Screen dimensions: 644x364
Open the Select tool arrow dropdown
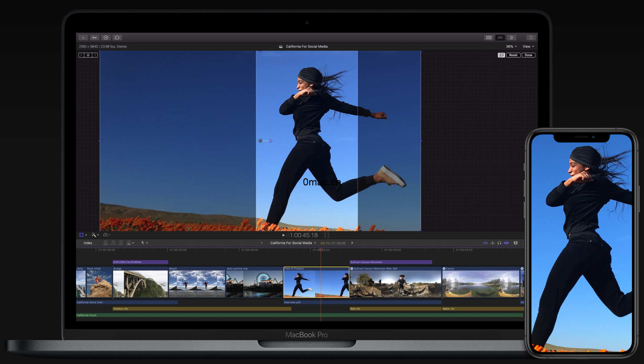[144, 243]
